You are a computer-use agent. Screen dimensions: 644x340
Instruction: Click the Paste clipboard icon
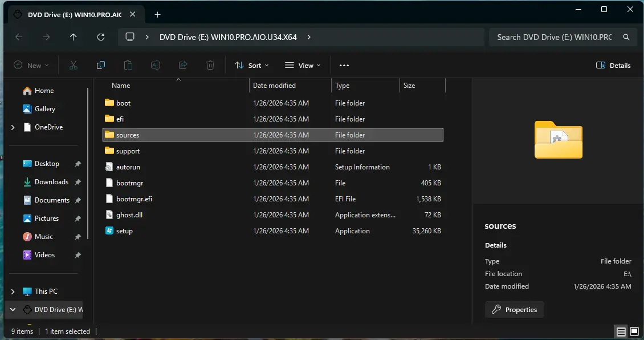click(x=128, y=66)
